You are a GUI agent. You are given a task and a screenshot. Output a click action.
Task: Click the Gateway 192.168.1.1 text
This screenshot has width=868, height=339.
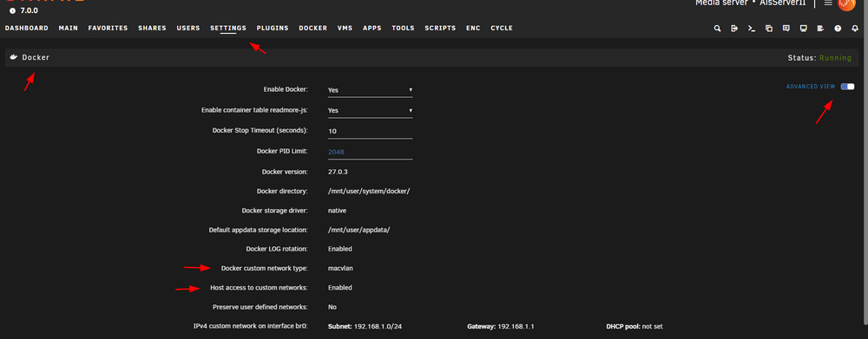tap(501, 327)
